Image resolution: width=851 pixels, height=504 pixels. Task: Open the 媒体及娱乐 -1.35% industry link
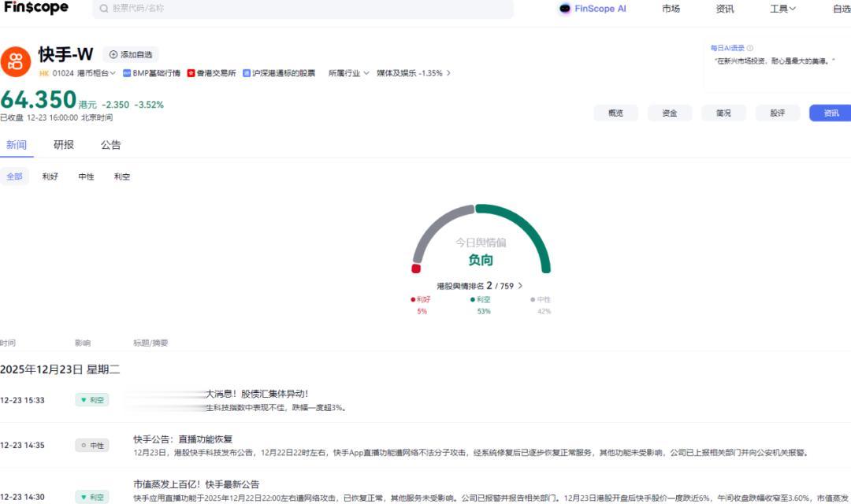(410, 72)
